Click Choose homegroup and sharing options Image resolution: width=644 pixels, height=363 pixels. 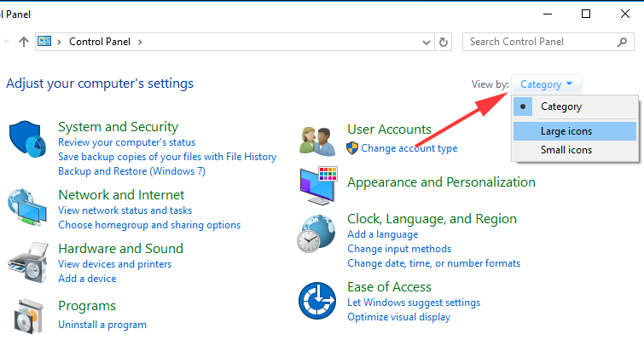point(149,225)
